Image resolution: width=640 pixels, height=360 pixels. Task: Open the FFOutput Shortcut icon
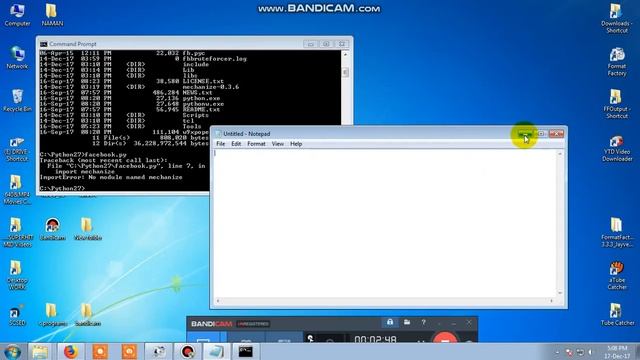[617, 104]
